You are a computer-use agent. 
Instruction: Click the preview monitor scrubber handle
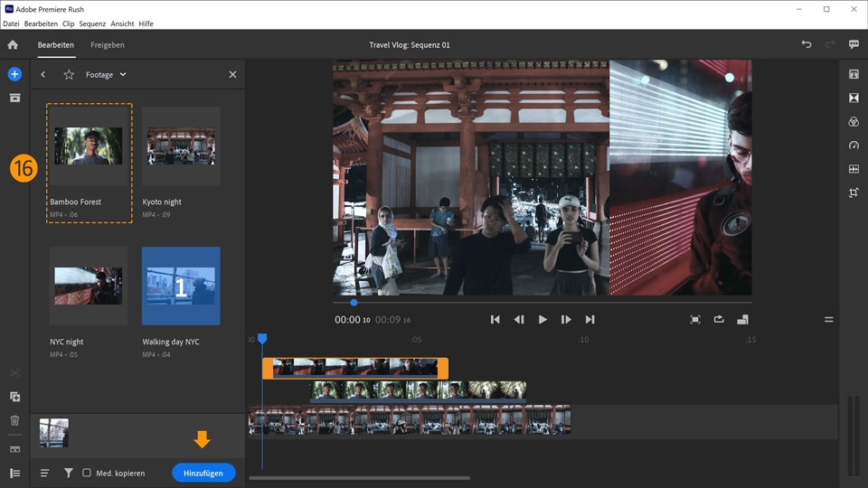354,303
